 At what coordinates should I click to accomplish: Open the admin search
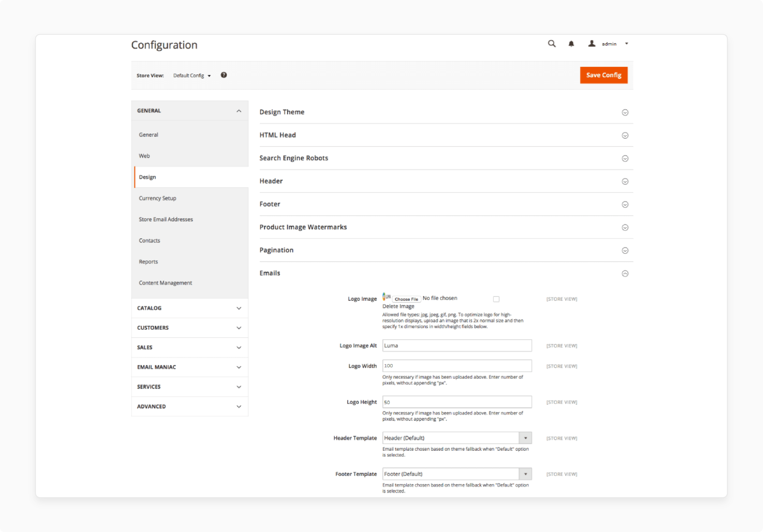(552, 43)
